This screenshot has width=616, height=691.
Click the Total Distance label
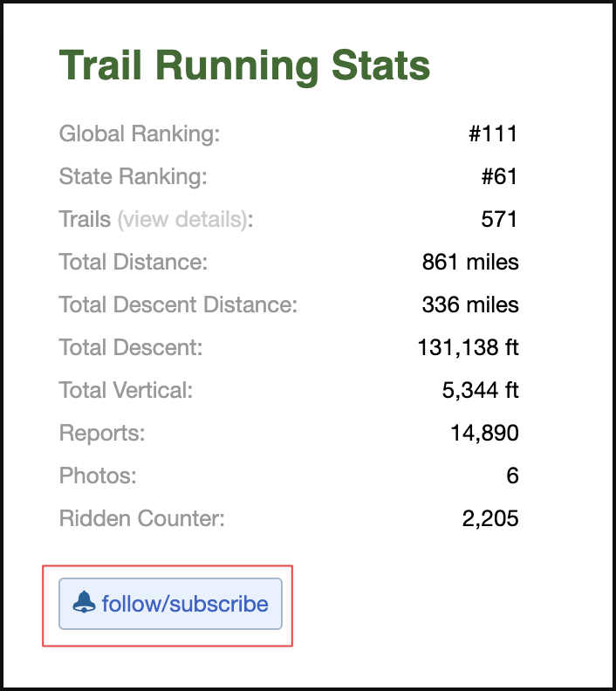tap(133, 262)
